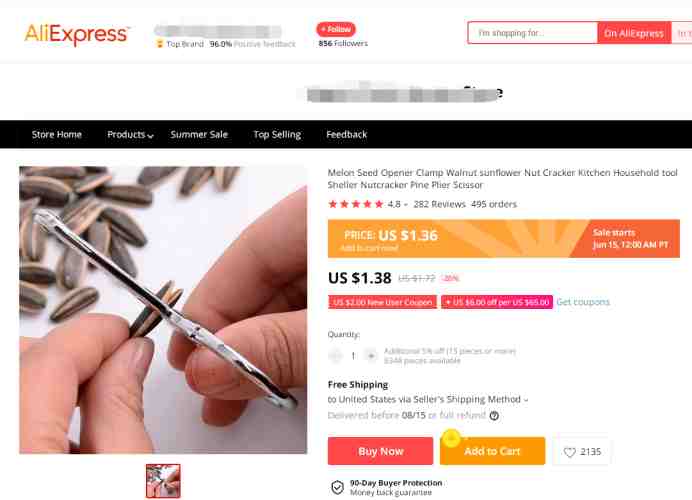
Task: Expand the 4.8 rating dropdown arrow
Action: [x=406, y=205]
